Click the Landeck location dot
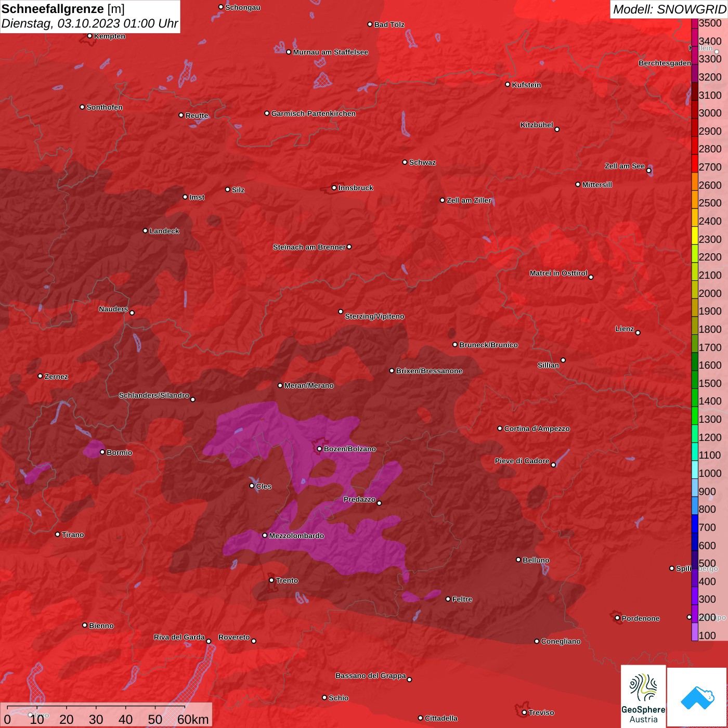Viewport: 728px width, 728px height. click(145, 231)
